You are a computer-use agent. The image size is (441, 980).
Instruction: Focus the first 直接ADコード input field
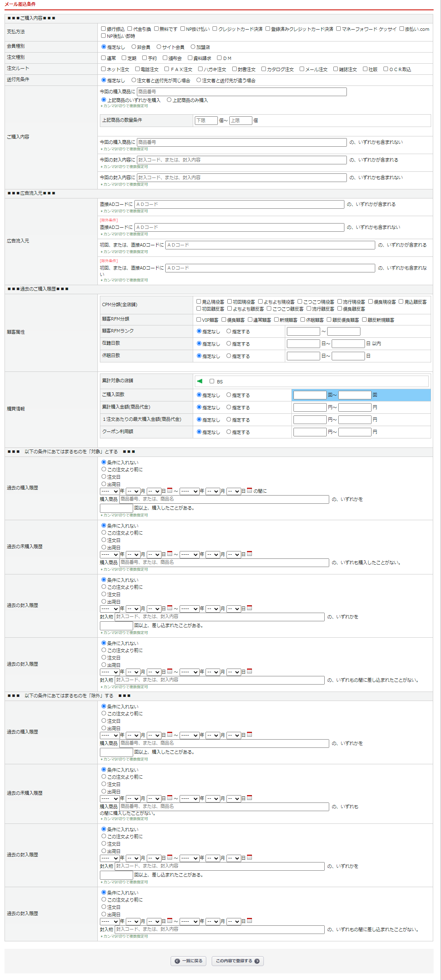click(x=239, y=204)
